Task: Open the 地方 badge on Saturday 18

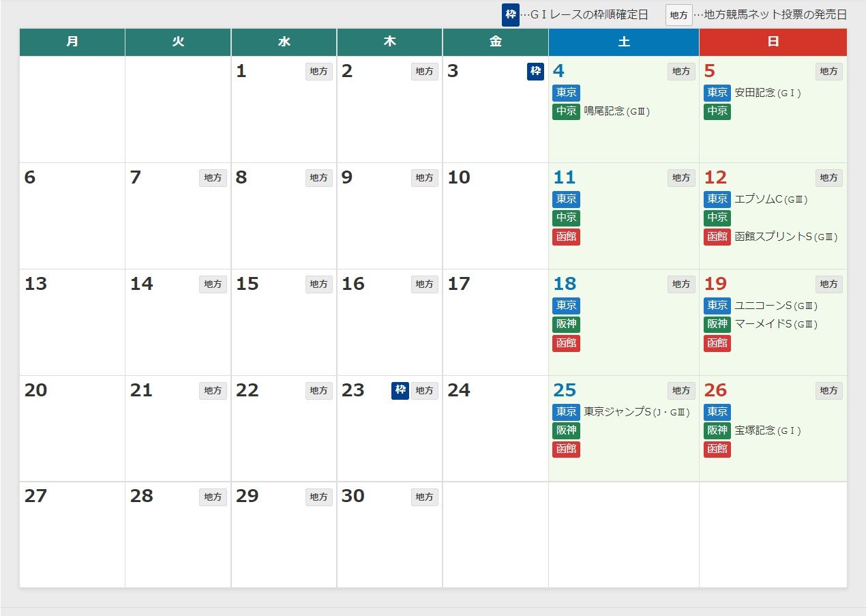Action: point(681,284)
